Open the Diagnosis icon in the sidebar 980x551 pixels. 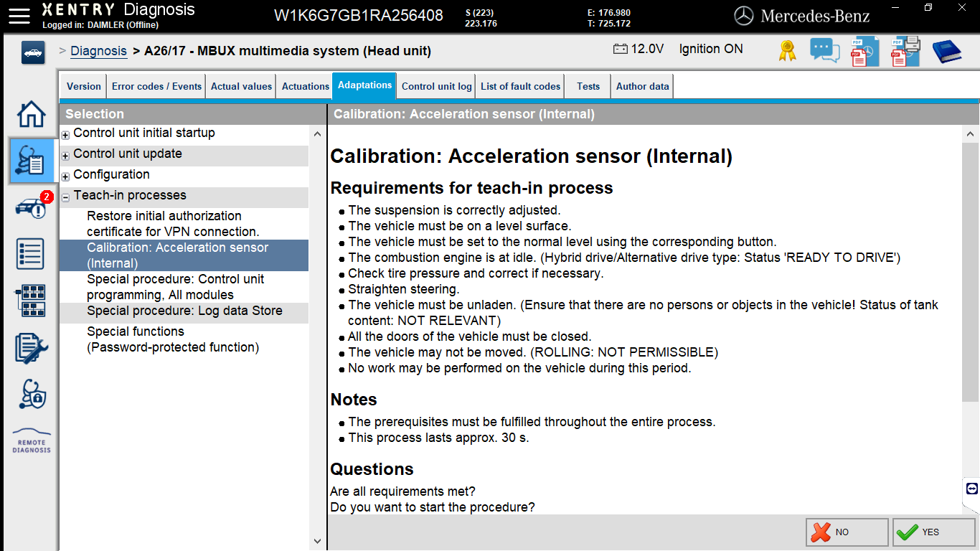32,161
